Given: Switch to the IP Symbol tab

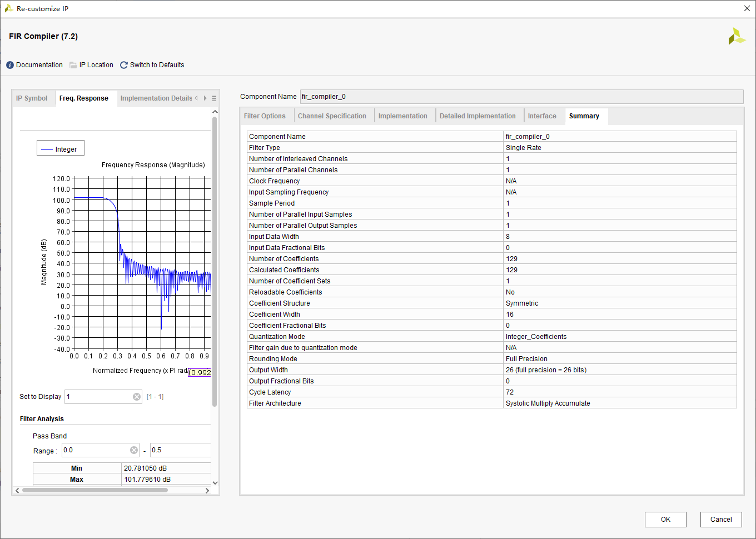Looking at the screenshot, I should [32, 98].
